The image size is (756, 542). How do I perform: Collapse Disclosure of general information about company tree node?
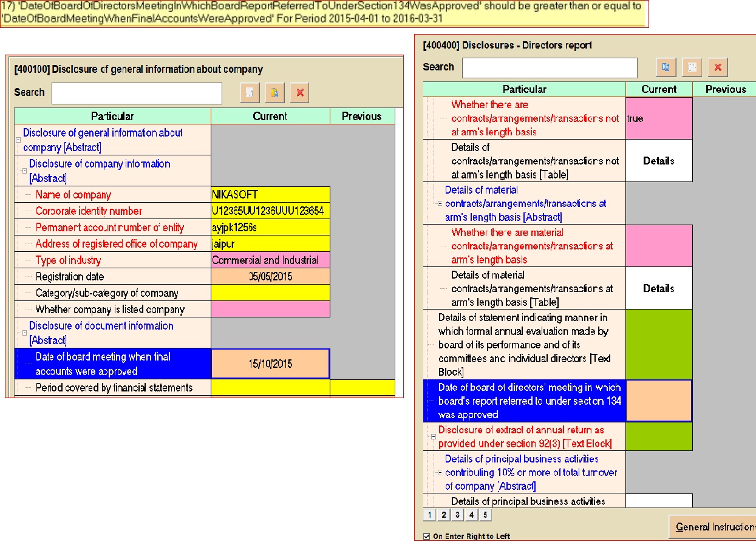pos(18,140)
